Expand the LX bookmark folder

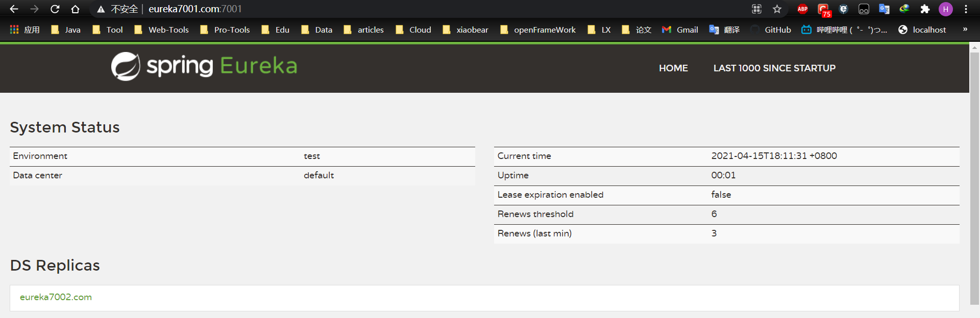(x=599, y=30)
